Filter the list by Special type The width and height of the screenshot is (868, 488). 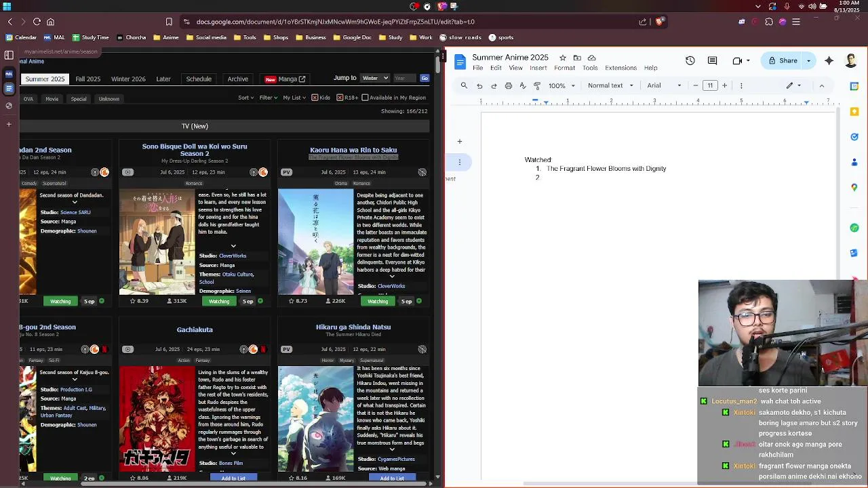[79, 99]
